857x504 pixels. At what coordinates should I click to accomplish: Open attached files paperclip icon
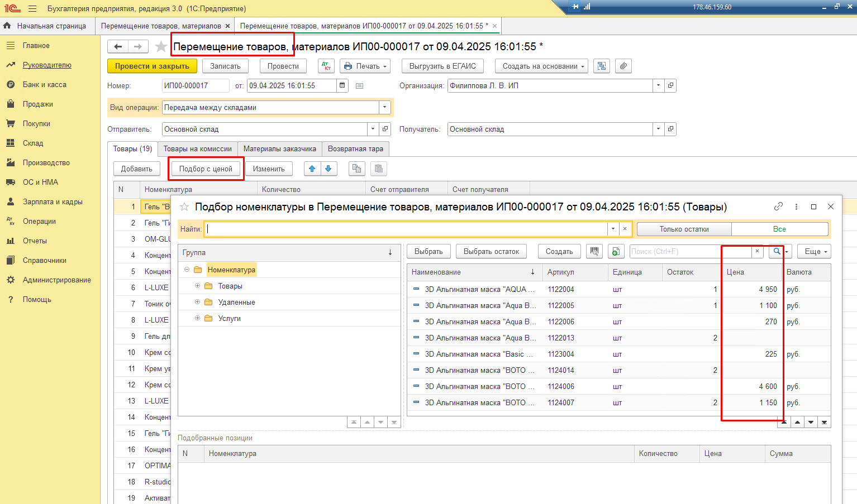(623, 66)
